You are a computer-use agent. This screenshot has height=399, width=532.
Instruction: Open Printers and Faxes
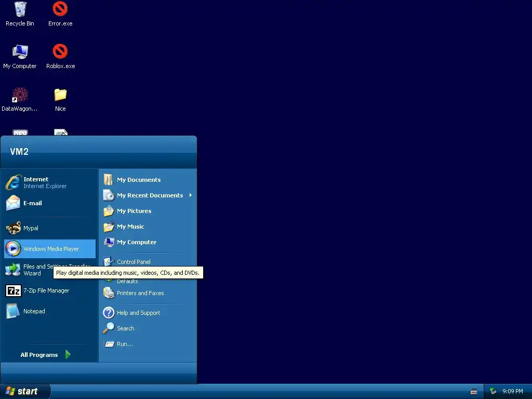coord(148,293)
